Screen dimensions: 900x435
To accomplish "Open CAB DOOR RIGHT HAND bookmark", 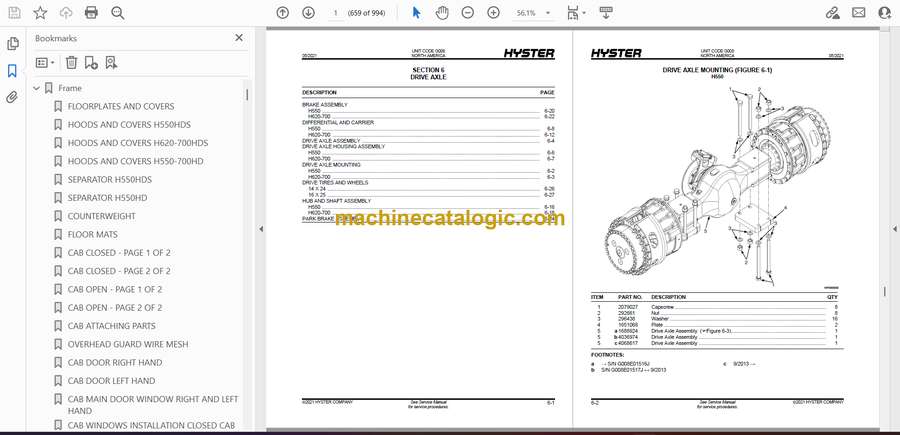I will [115, 363].
